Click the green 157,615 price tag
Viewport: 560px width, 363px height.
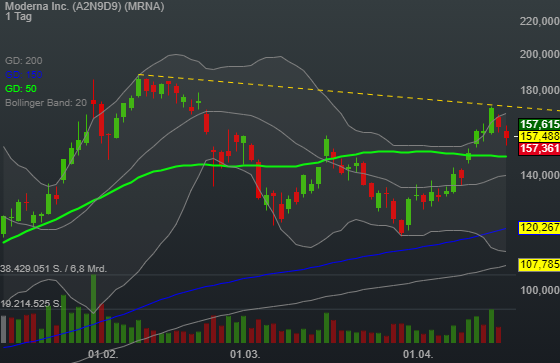pos(539,124)
